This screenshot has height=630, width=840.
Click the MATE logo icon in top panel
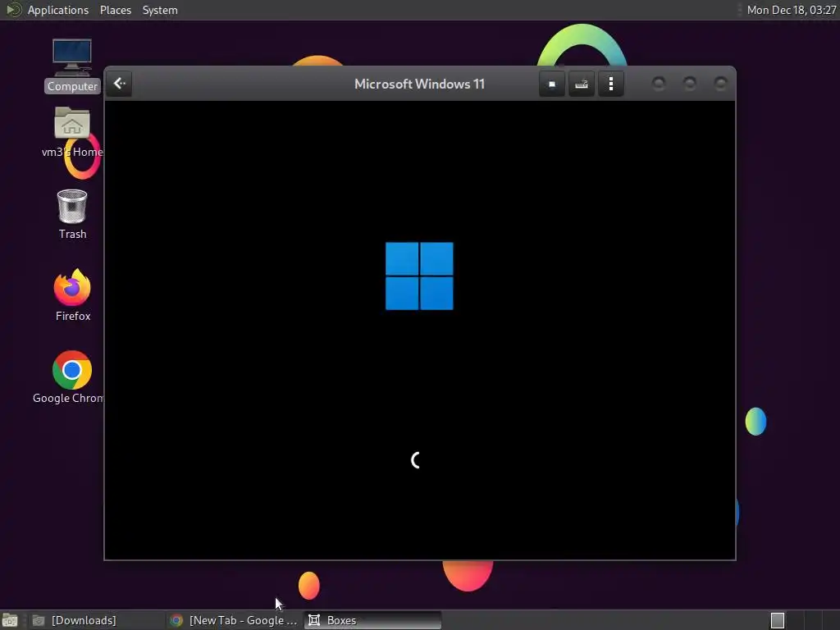(x=13, y=10)
